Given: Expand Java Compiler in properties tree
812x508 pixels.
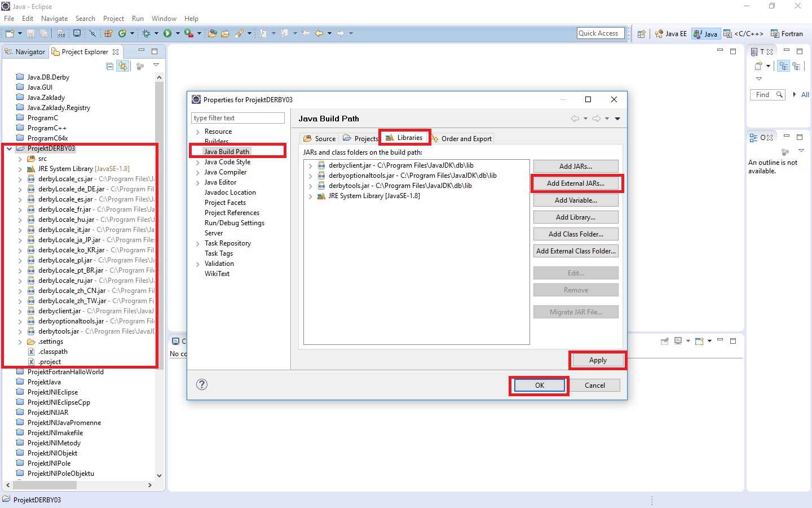Looking at the screenshot, I should [x=198, y=173].
